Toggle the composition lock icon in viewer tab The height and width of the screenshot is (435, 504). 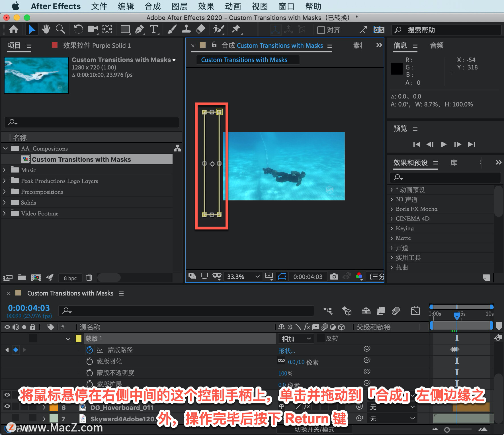point(214,45)
